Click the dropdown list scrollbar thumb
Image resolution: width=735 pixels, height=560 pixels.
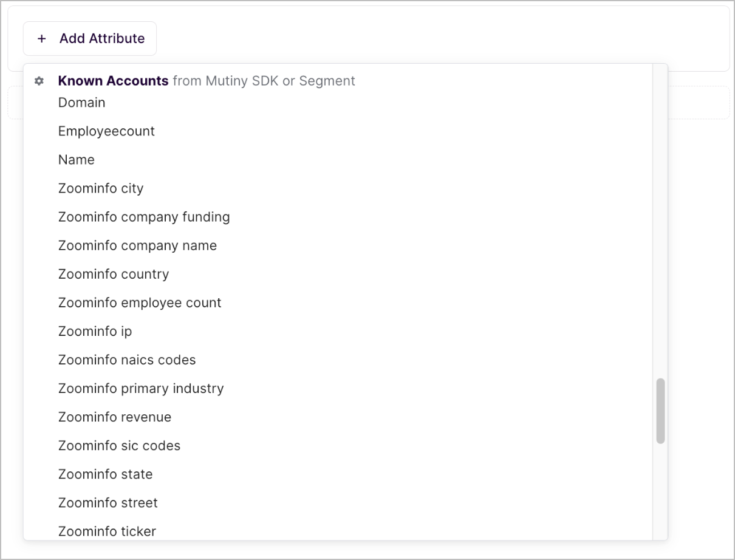pyautogui.click(x=660, y=411)
